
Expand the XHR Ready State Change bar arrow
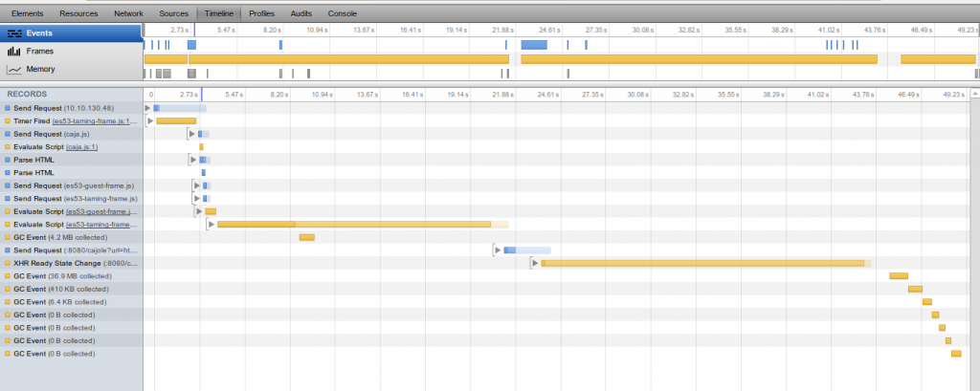pyautogui.click(x=535, y=263)
